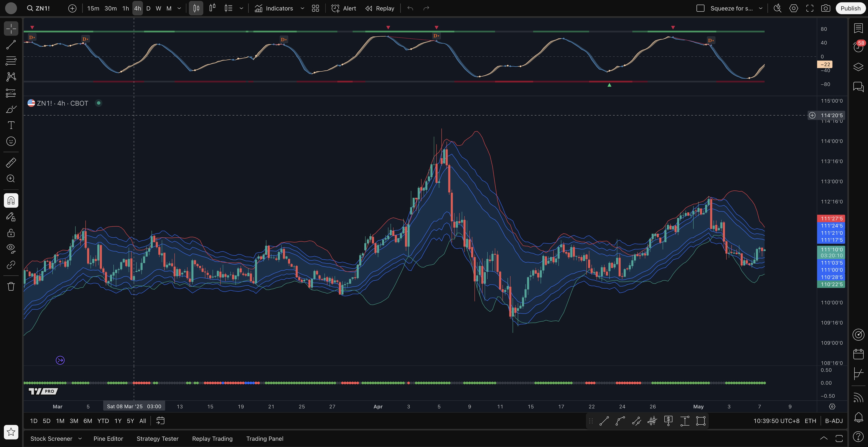Open the Pine Editor tab
The height and width of the screenshot is (447, 868).
(108, 439)
